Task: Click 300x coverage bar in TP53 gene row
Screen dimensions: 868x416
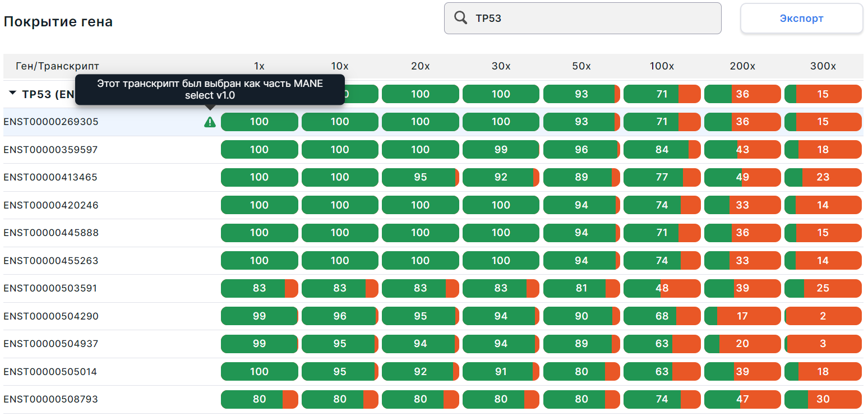Action: click(x=823, y=94)
